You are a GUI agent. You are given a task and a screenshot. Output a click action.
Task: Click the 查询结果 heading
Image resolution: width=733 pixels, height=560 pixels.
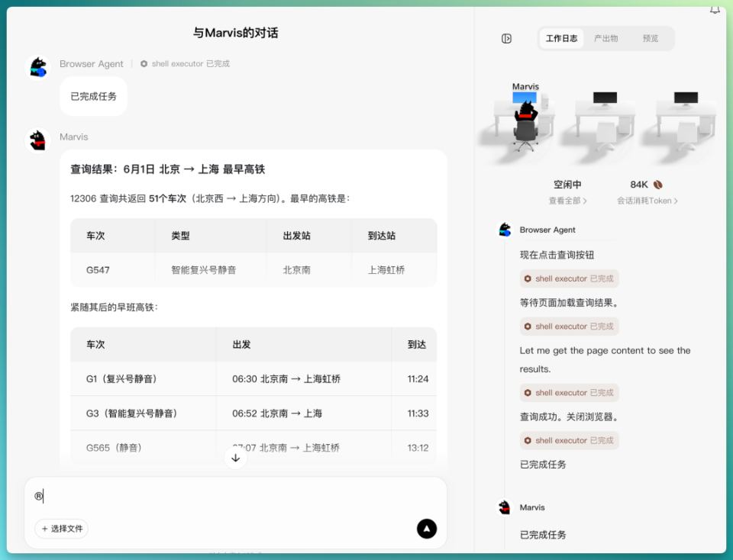pos(167,169)
